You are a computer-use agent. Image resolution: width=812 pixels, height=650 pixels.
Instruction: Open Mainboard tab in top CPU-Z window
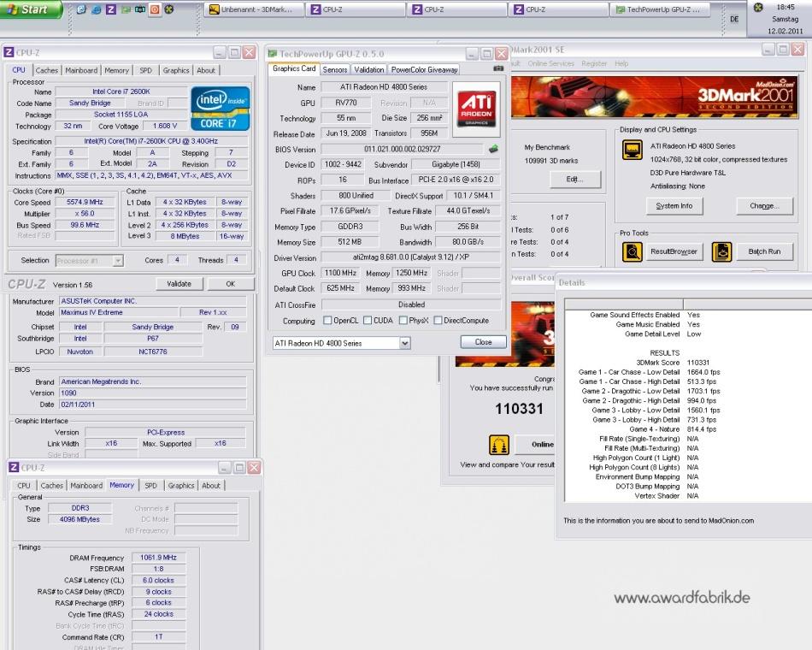[81, 70]
